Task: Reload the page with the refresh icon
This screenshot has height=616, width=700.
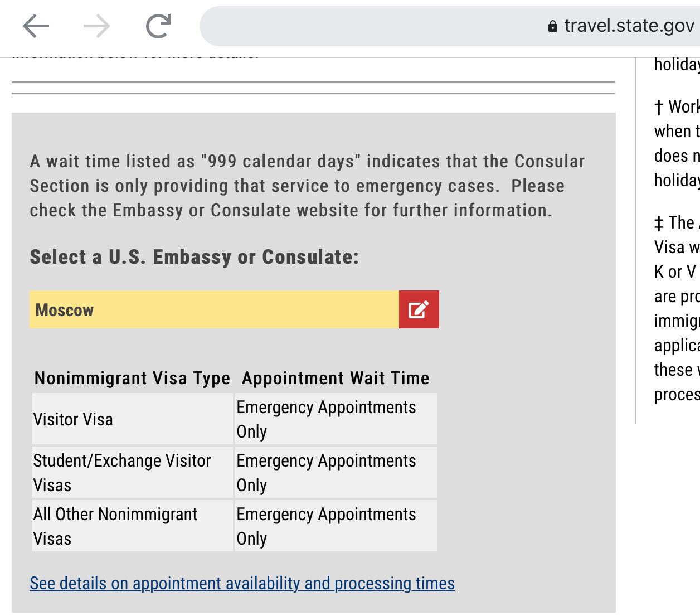Action: 158,26
